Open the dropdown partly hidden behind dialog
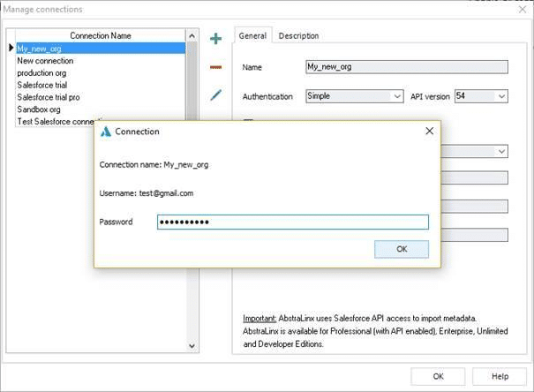 click(500, 151)
